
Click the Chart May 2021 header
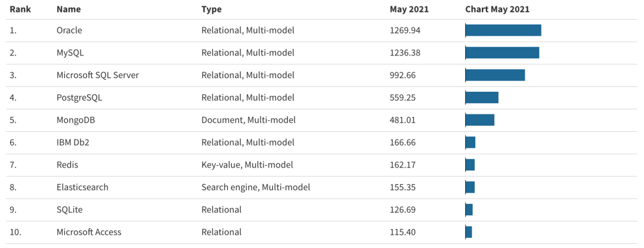(497, 9)
